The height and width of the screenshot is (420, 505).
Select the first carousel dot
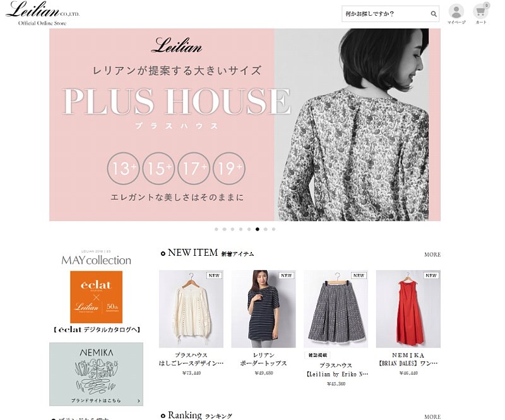[216, 229]
